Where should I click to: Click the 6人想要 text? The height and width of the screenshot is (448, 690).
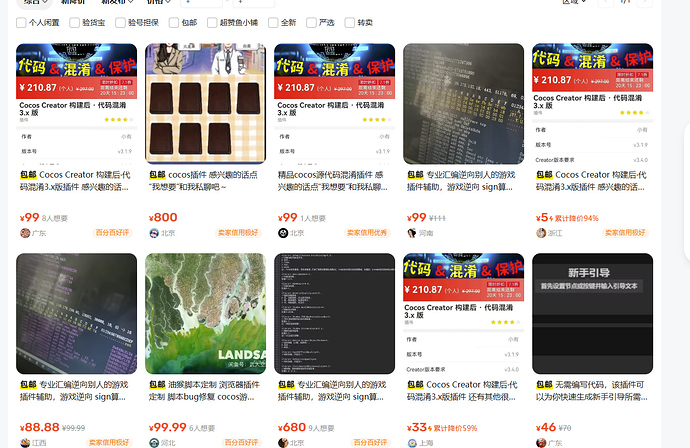202,428
